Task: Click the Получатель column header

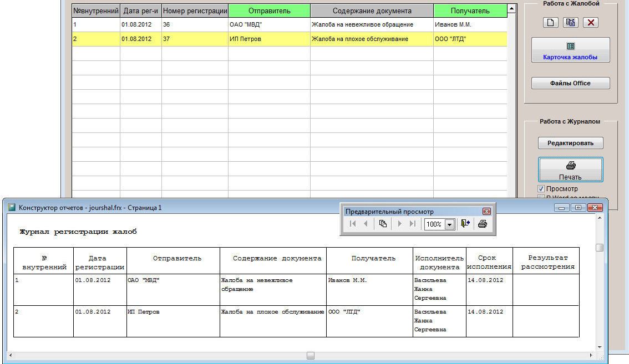Action: point(470,11)
